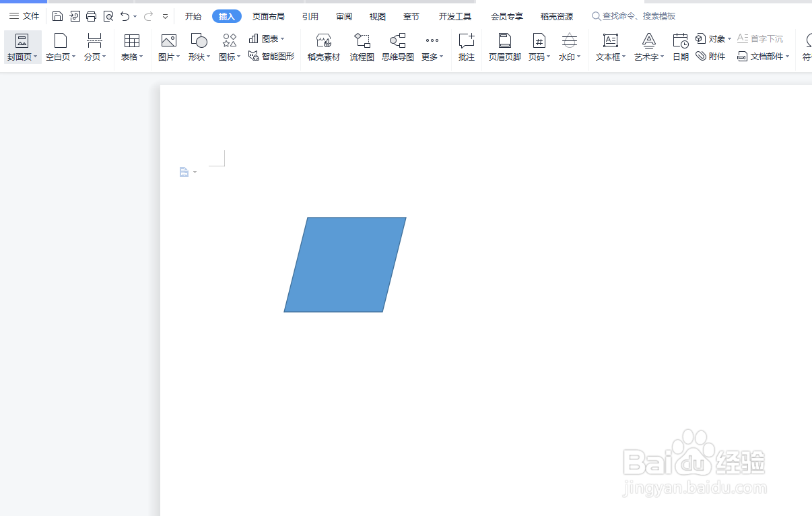Viewport: 812px width, 516px height.
Task: Select the 插入 tab
Action: point(227,16)
